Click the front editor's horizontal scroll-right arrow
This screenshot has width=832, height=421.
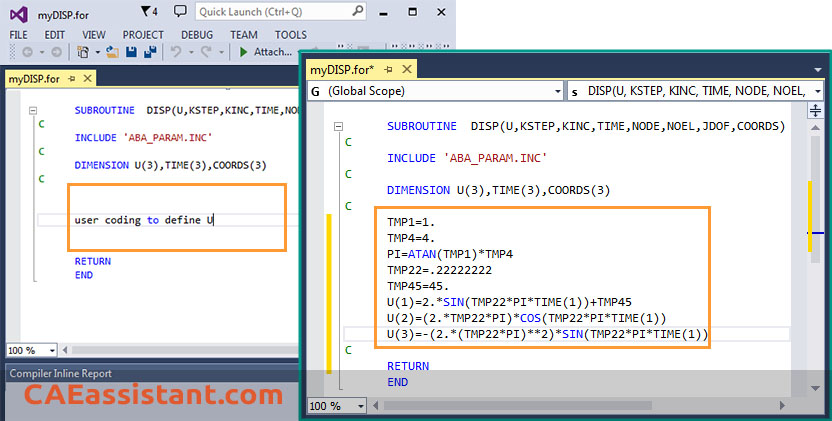pos(782,406)
